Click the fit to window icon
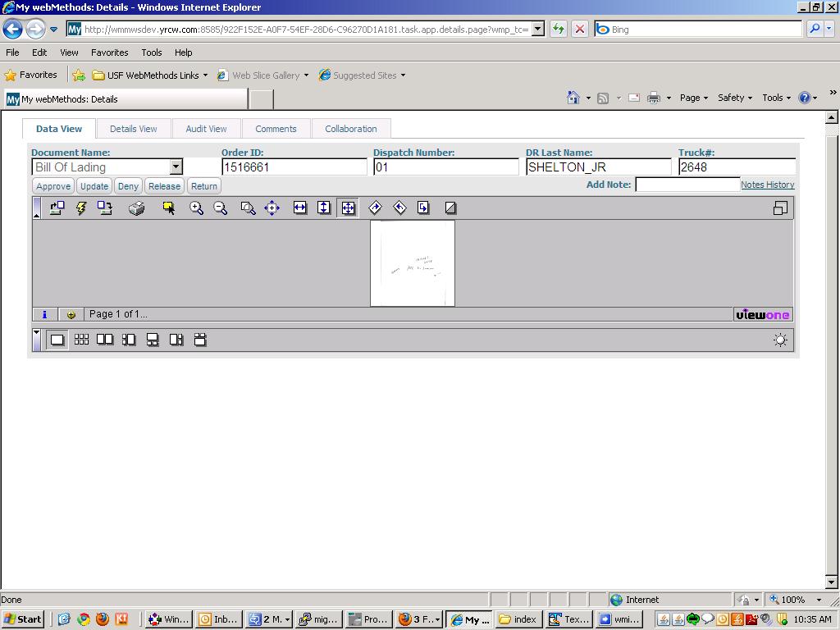This screenshot has width=840, height=630. click(x=348, y=208)
